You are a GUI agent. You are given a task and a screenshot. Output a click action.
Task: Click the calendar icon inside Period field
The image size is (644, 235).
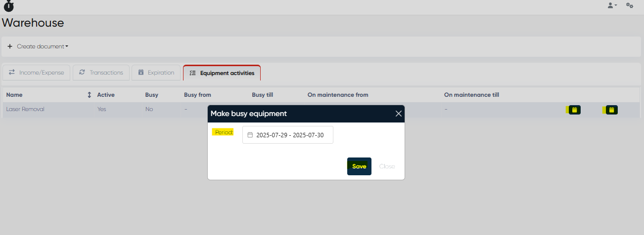point(250,135)
